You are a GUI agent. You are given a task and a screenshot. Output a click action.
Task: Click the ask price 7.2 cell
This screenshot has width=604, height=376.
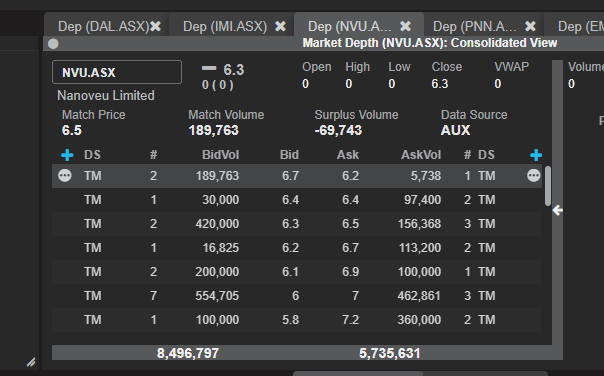(351, 319)
